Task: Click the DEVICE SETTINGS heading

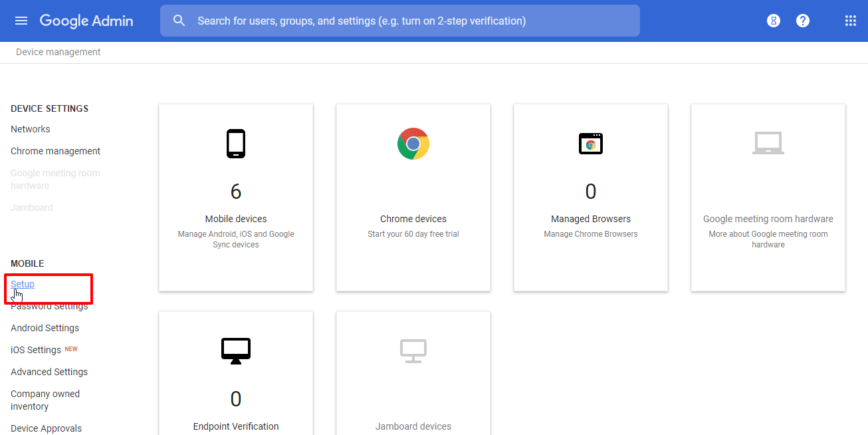Action: (50, 108)
